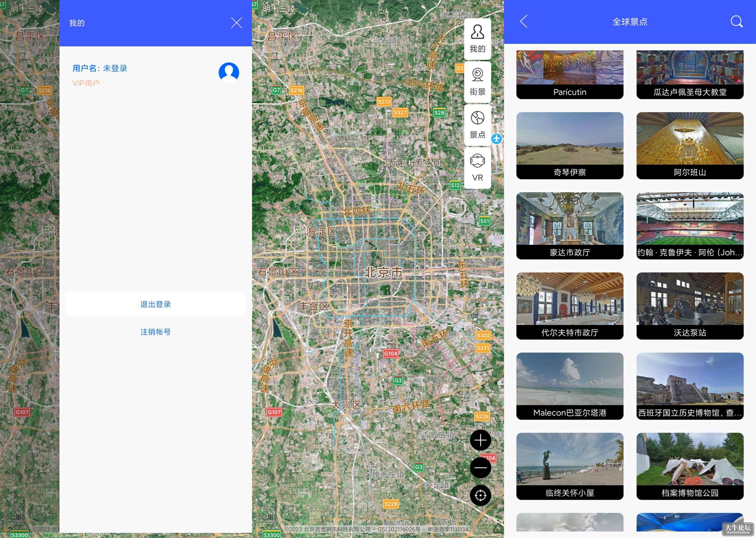
Task: Open the 瓜达卢佩圣母大教堂 card
Action: coord(690,75)
